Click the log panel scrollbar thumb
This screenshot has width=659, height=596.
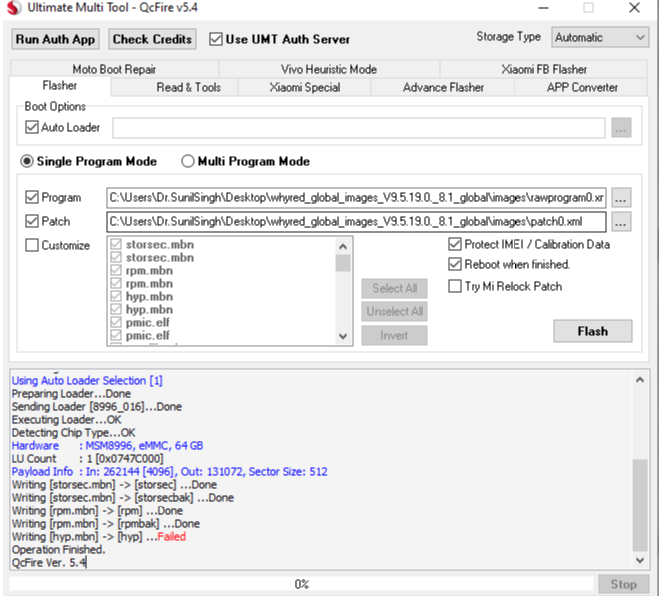click(640, 505)
